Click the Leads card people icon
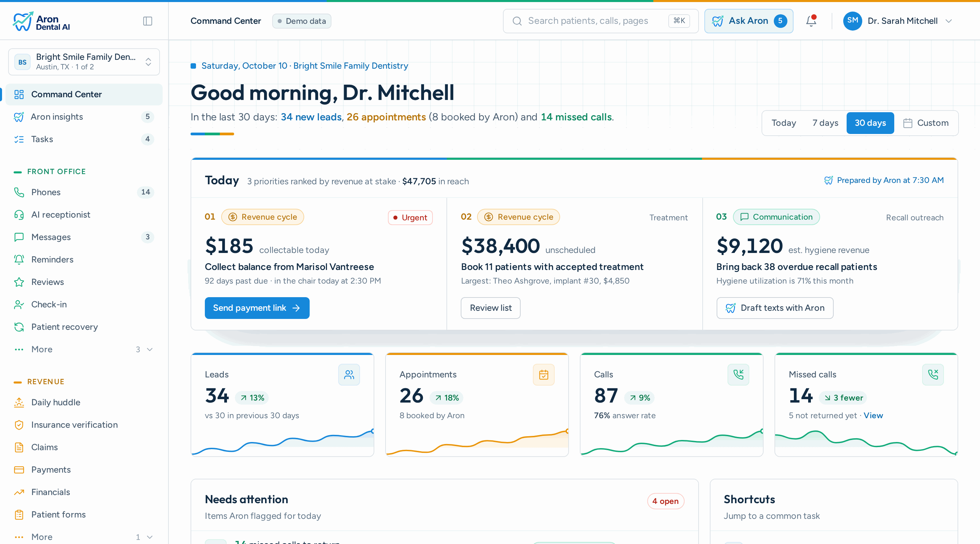Viewport: 980px width, 544px height. click(x=349, y=375)
